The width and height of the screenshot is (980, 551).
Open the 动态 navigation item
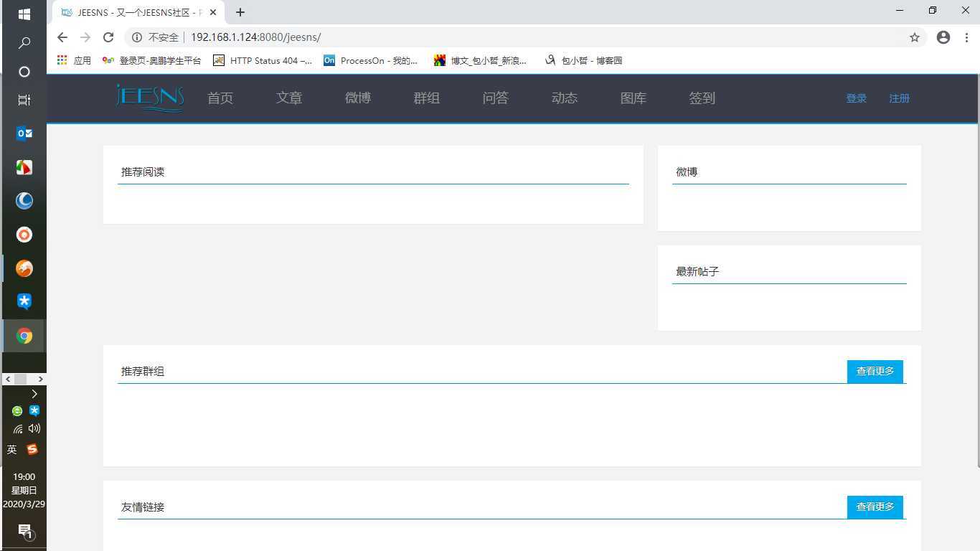point(565,98)
